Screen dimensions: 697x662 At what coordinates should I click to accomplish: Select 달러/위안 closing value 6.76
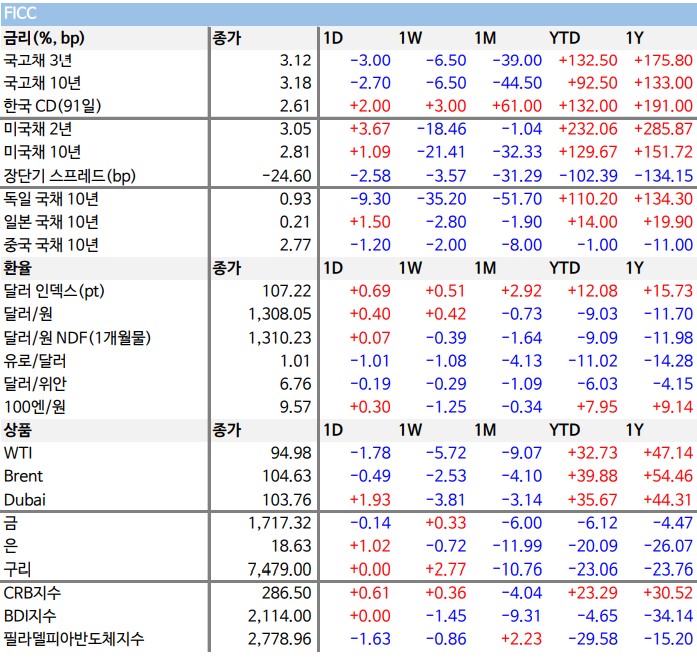[x=295, y=384]
